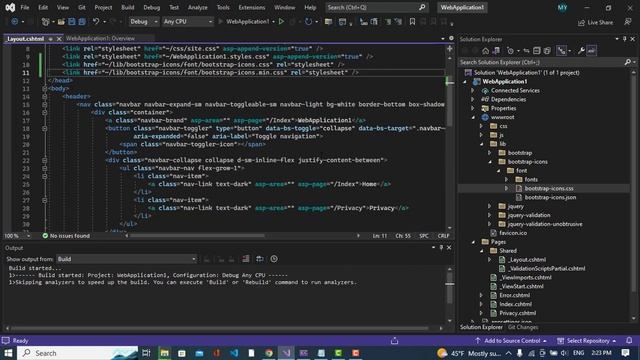
Task: Click the Show All Files icon
Action: click(x=547, y=51)
